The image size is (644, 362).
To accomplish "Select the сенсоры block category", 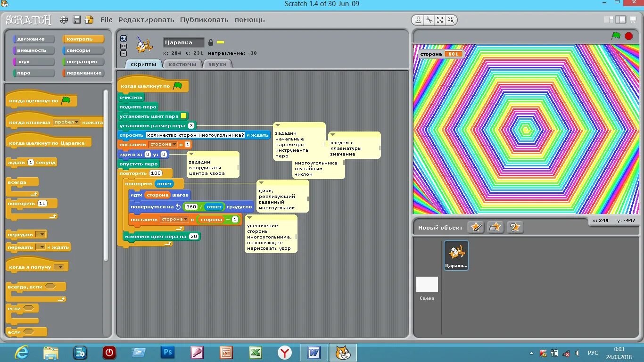I will coord(83,50).
